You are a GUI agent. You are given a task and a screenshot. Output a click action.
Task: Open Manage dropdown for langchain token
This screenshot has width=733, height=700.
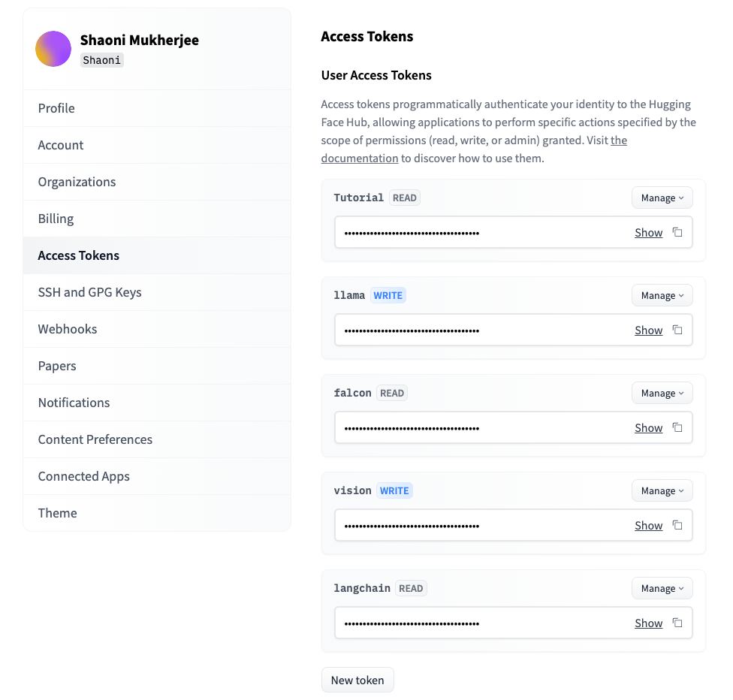click(x=662, y=589)
